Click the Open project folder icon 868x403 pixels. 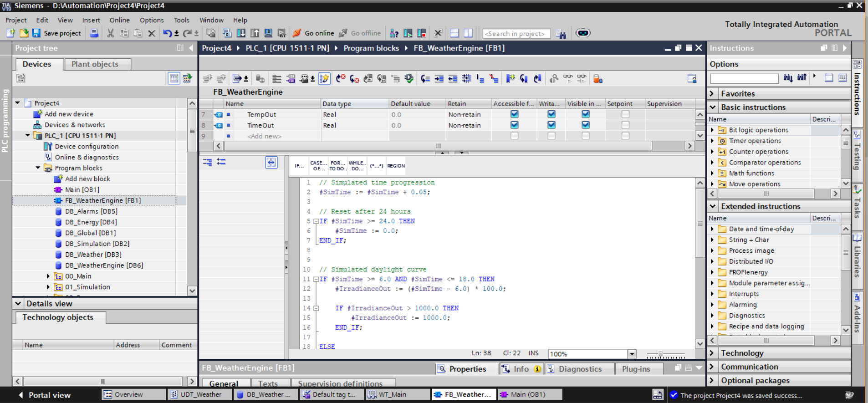24,33
